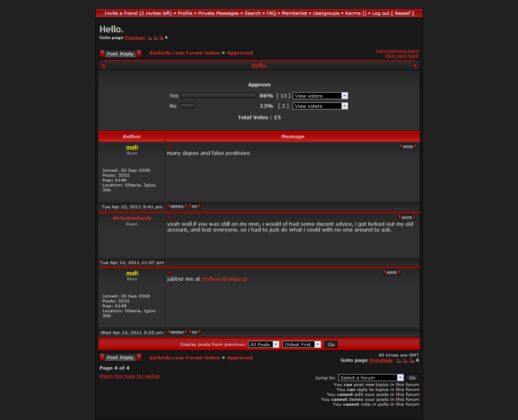
Task: Open mafi's Profile icon under first post
Action: (x=177, y=207)
